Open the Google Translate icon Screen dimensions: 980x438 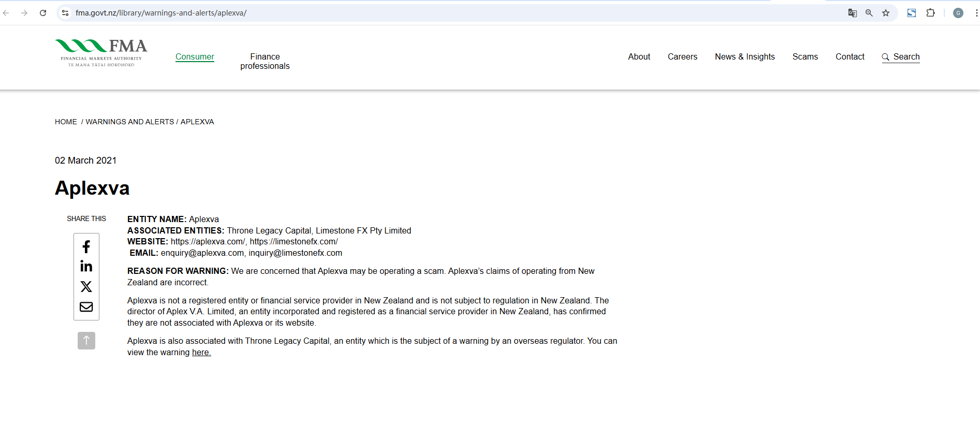[x=852, y=13]
